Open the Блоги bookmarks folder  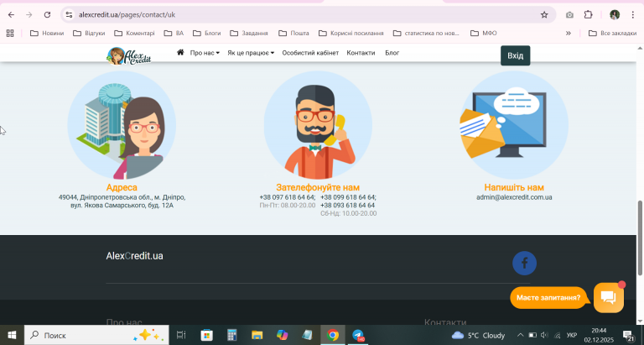point(206,34)
